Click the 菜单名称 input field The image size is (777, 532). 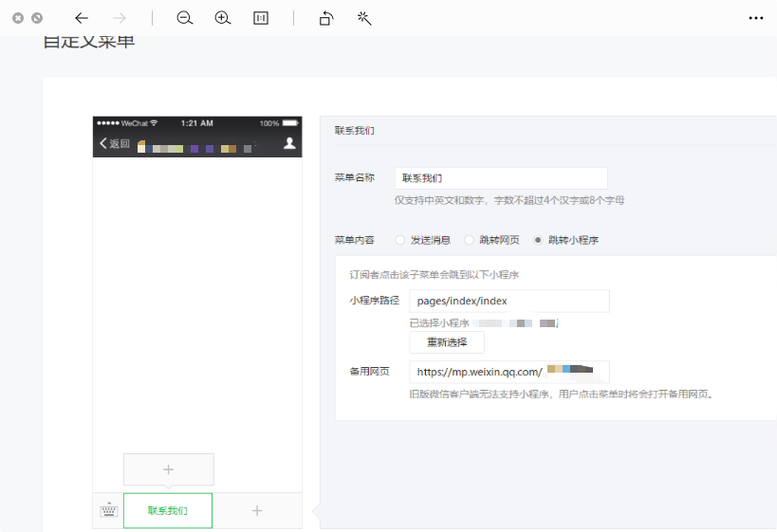coord(501,178)
